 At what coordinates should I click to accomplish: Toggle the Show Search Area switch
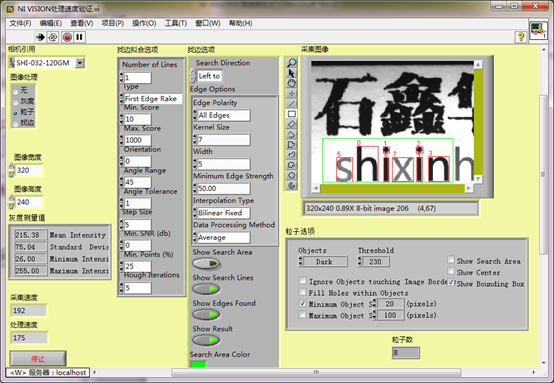click(x=206, y=264)
